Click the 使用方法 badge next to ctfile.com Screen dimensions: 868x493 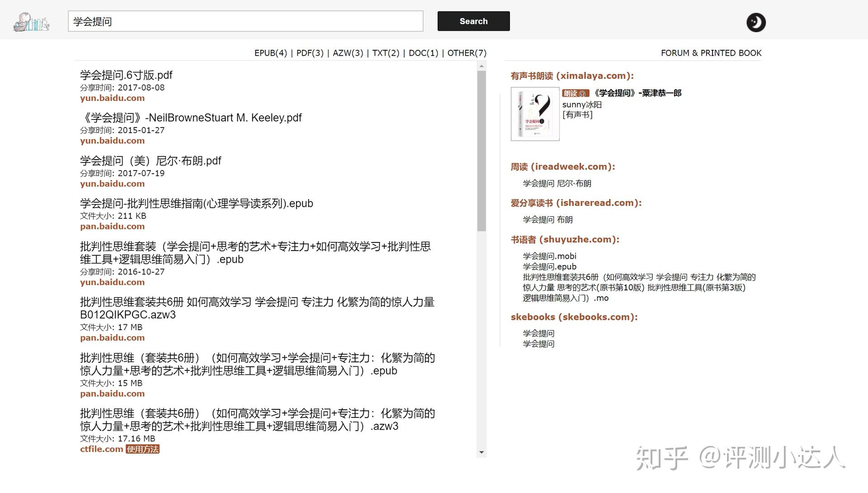pos(142,449)
